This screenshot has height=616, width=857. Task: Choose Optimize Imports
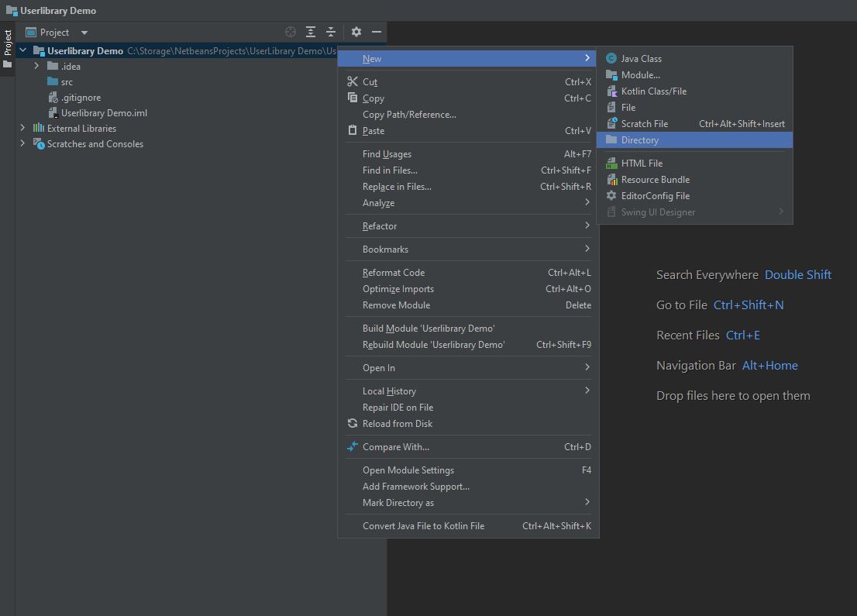click(468, 289)
